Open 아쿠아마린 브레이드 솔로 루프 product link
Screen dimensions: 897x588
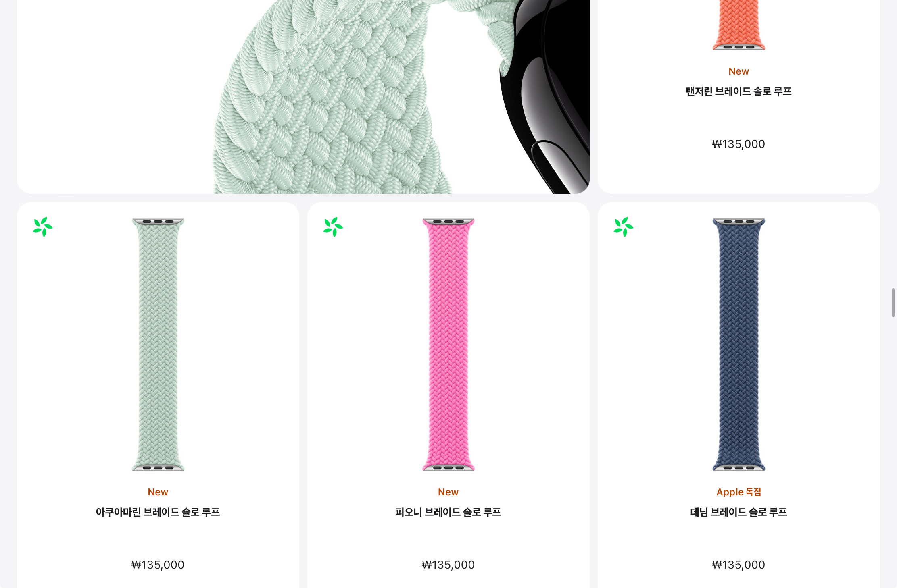pyautogui.click(x=158, y=512)
